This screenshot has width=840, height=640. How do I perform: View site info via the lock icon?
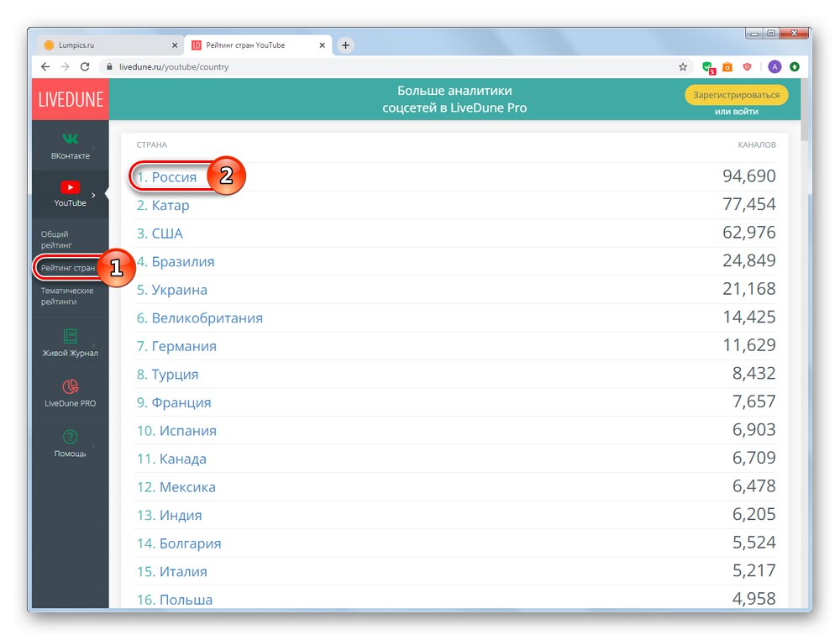point(109,67)
